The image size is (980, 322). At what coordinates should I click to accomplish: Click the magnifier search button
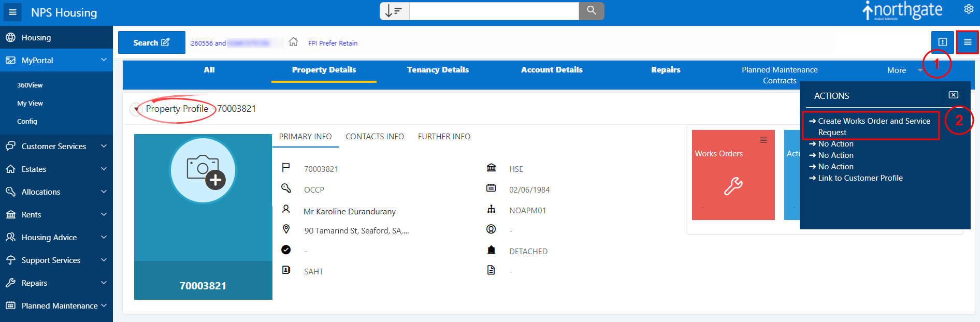click(592, 11)
